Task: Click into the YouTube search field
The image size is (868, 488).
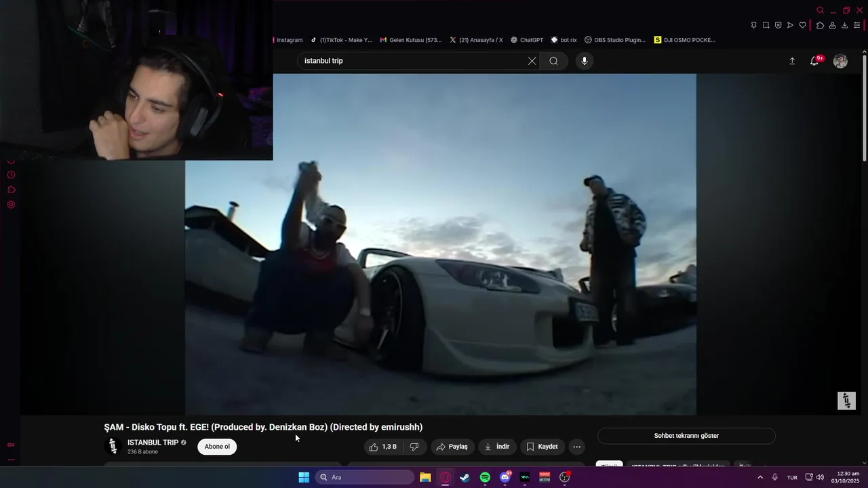Action: [414, 61]
